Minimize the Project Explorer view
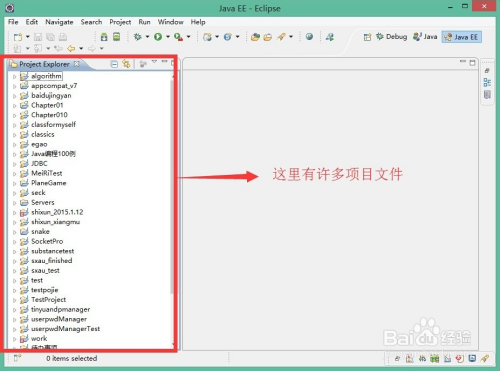Image resolution: width=500 pixels, height=371 pixels. [x=164, y=61]
